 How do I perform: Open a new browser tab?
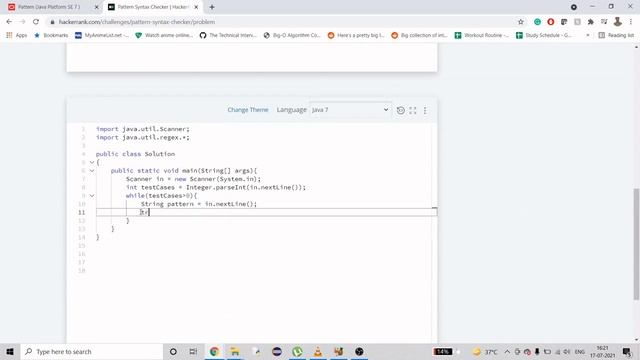click(x=212, y=7)
